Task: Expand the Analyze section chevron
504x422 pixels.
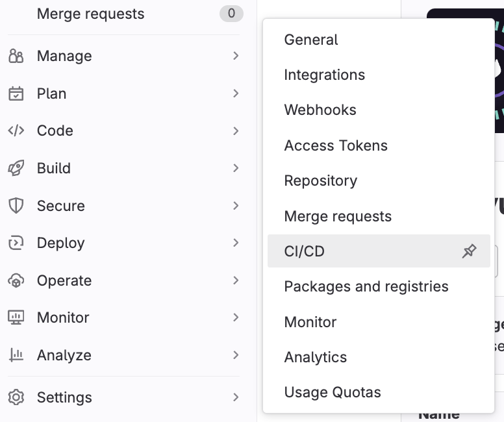Action: [236, 355]
